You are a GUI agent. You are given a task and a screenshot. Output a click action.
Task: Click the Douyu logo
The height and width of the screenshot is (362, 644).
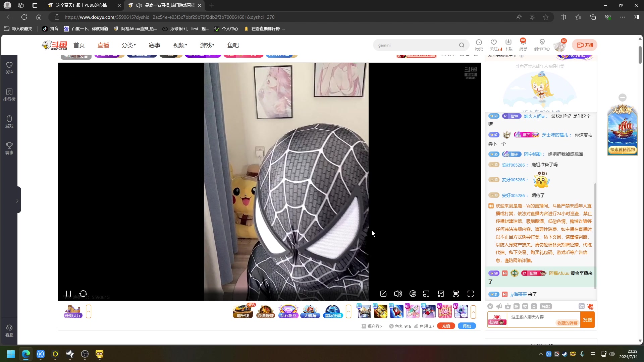(54, 45)
